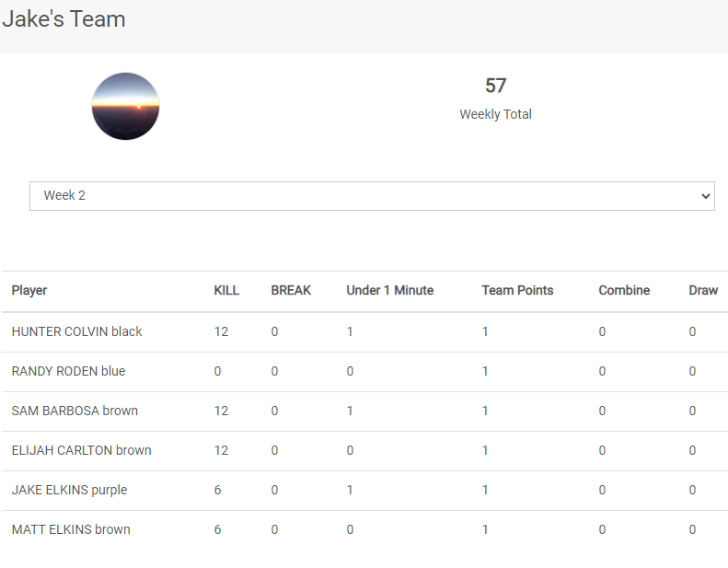Image resolution: width=728 pixels, height=568 pixels.
Task: Click the Draw column header
Action: pyautogui.click(x=703, y=290)
